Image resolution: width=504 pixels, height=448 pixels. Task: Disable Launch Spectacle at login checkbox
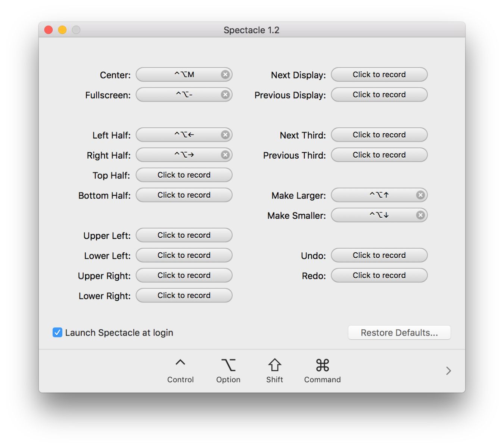coord(57,332)
